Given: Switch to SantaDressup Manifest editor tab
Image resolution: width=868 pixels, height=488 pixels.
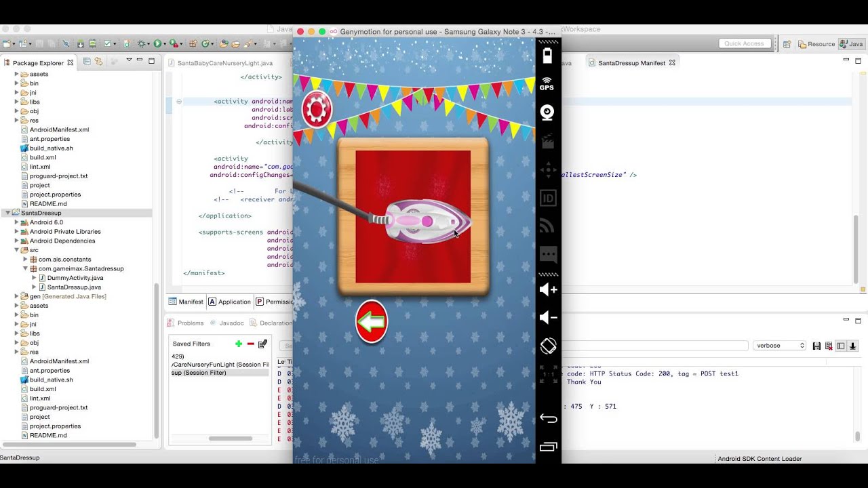Looking at the screenshot, I should 631,63.
